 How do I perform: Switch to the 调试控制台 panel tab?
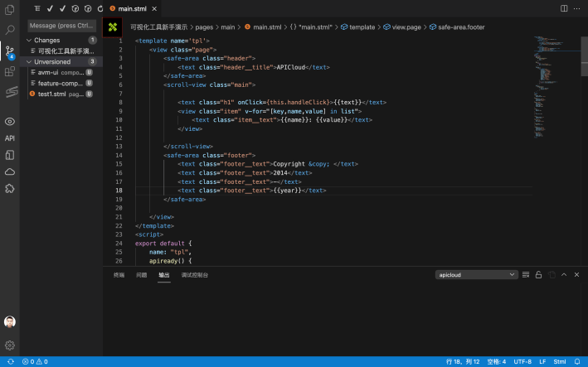coord(195,275)
